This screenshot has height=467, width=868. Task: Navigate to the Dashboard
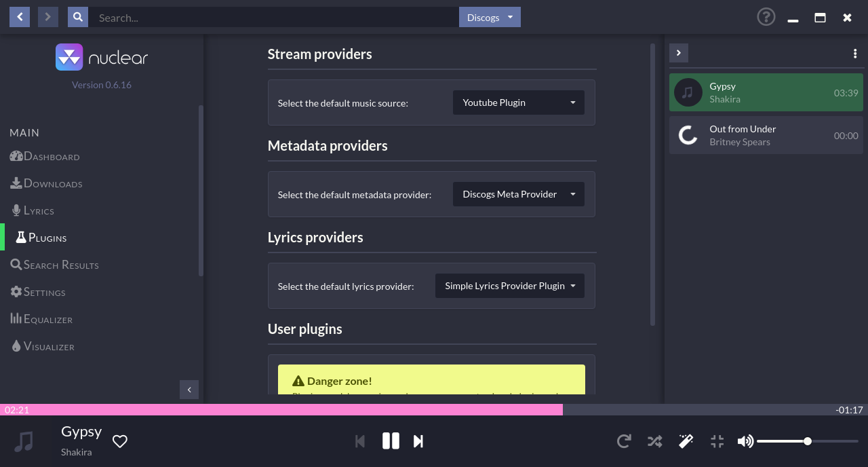[x=51, y=156]
